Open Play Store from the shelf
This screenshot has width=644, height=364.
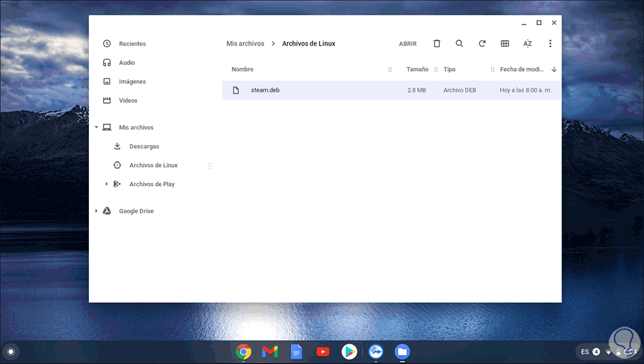349,352
